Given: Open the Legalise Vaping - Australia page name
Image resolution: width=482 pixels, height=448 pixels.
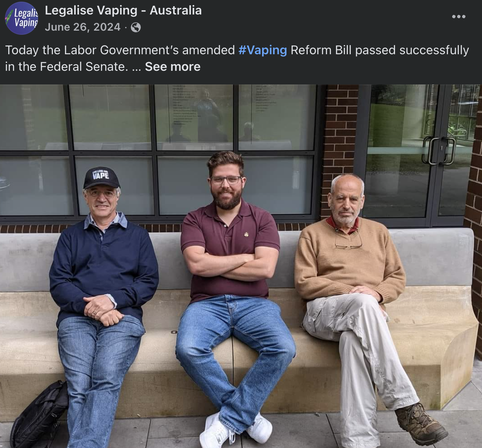Looking at the screenshot, I should click(x=123, y=10).
